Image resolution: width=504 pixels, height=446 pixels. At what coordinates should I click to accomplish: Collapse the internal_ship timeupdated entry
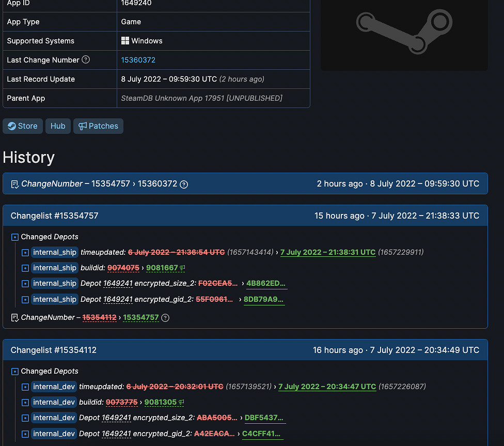click(24, 252)
